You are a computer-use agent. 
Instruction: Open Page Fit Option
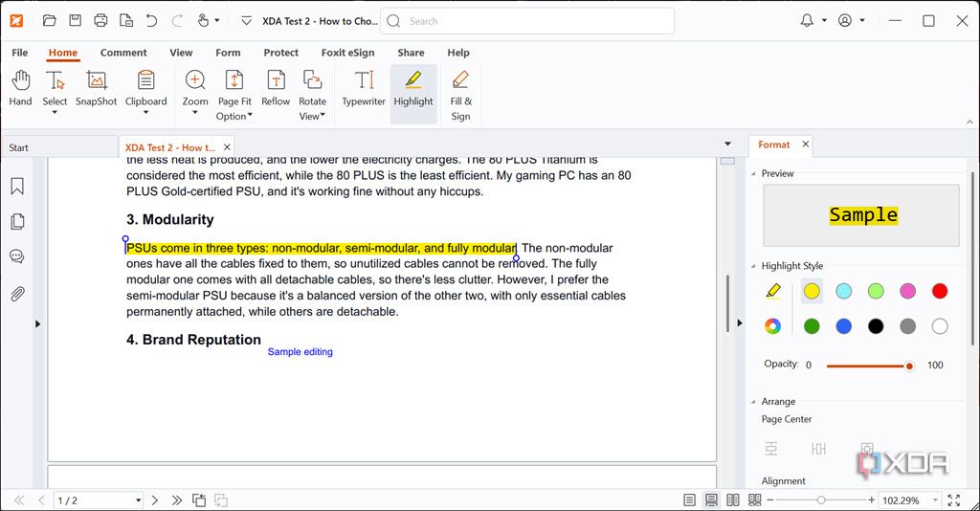tap(234, 95)
